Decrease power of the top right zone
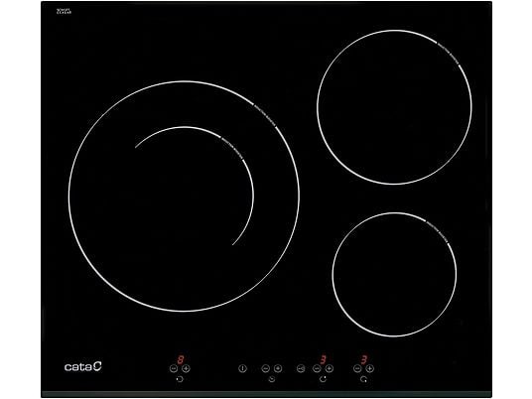The image size is (532, 399). [x=317, y=368]
